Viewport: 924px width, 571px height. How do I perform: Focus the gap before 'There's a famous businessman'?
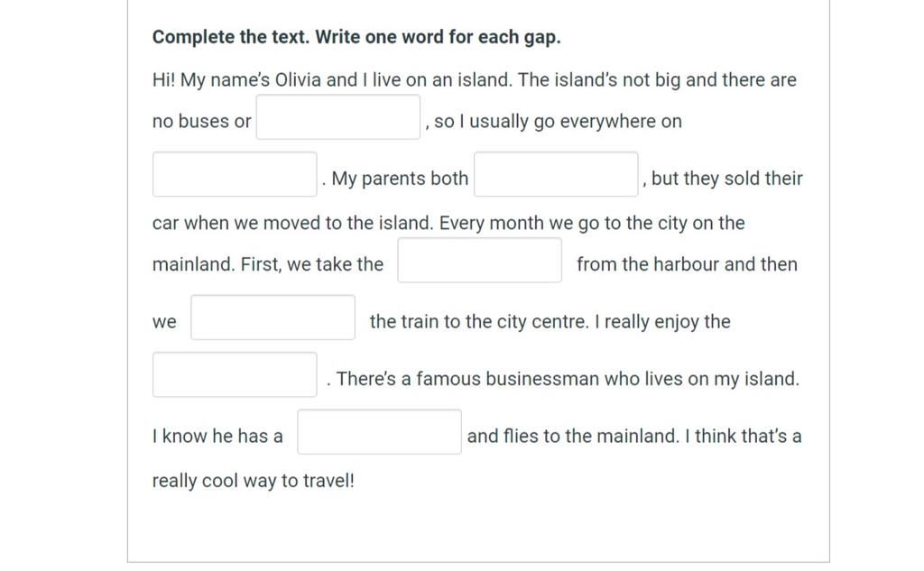(x=235, y=374)
